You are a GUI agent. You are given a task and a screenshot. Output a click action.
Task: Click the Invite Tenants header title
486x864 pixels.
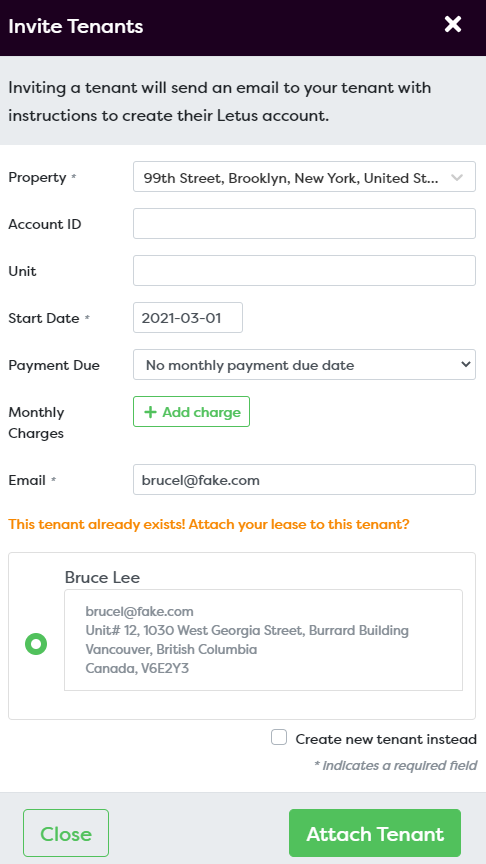coord(75,26)
